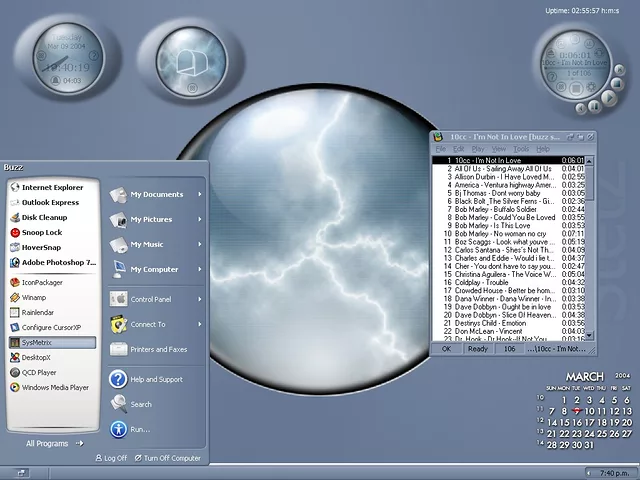Launch Windows Media Player
The width and height of the screenshot is (640, 480).
click(x=55, y=387)
